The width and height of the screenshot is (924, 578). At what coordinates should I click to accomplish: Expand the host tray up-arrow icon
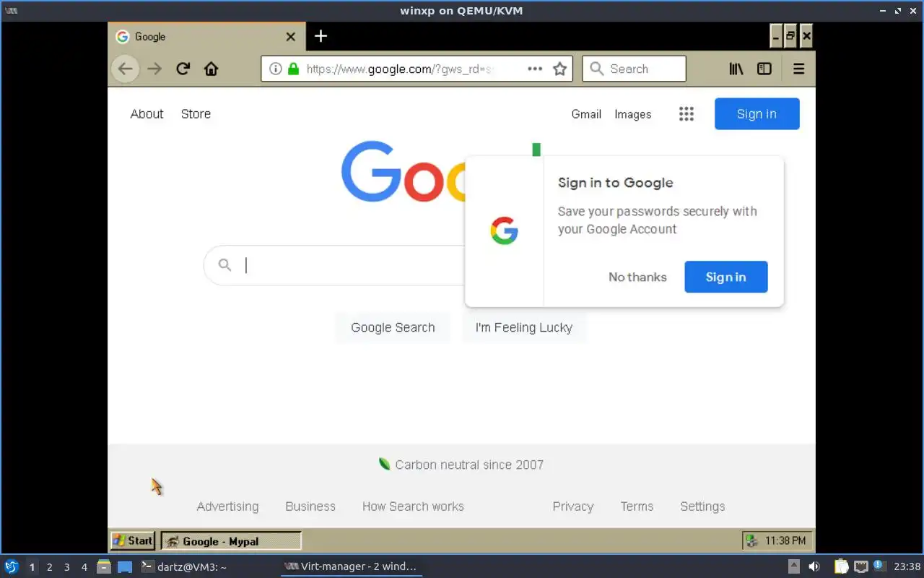tap(794, 566)
